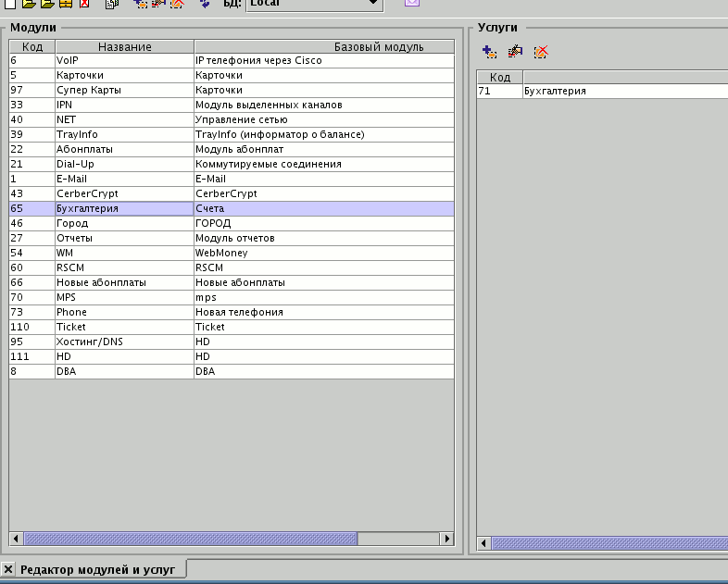Open the БД Local database dropdown
The height and width of the screenshot is (584, 728).
click(x=373, y=4)
